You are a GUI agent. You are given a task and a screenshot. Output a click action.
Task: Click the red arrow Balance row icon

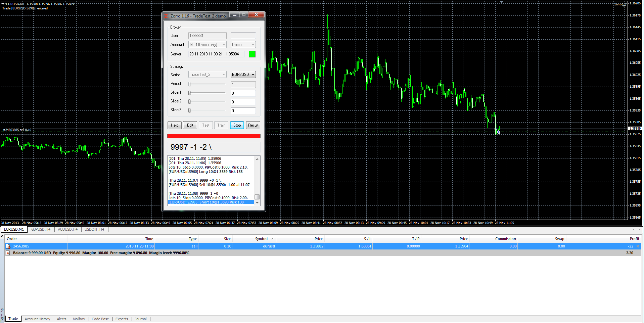click(x=8, y=253)
